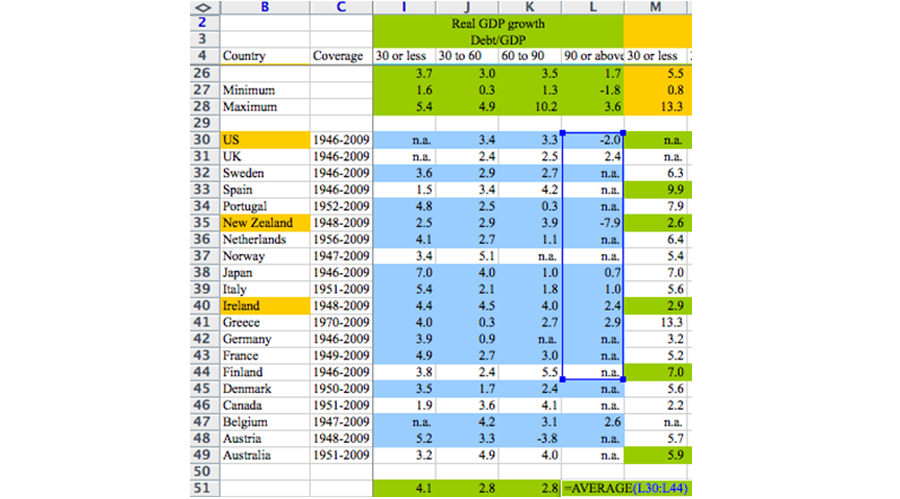Select column K header
900x499 pixels.
click(x=530, y=7)
